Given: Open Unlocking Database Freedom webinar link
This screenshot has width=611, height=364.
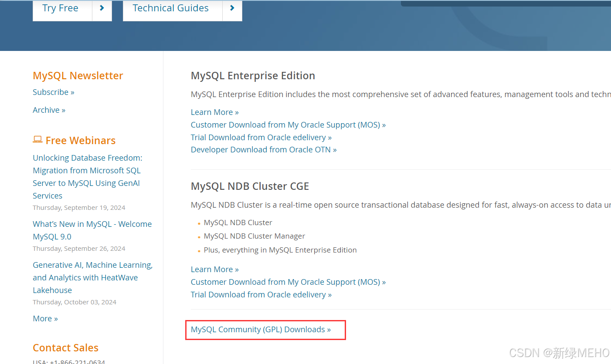Looking at the screenshot, I should 88,177.
